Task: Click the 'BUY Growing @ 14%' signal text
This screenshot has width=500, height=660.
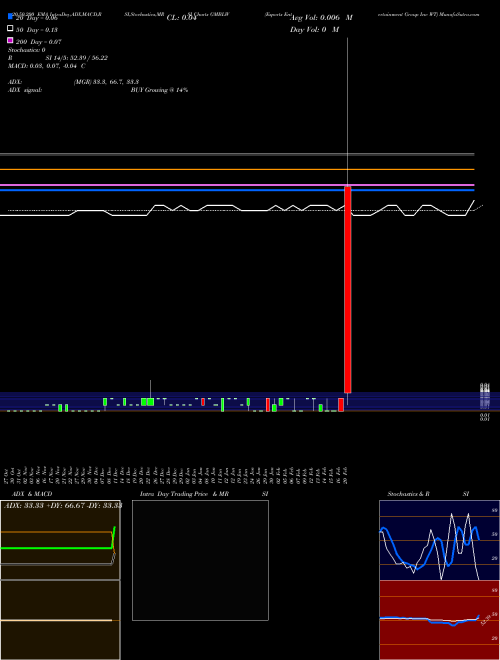Action: tap(159, 90)
